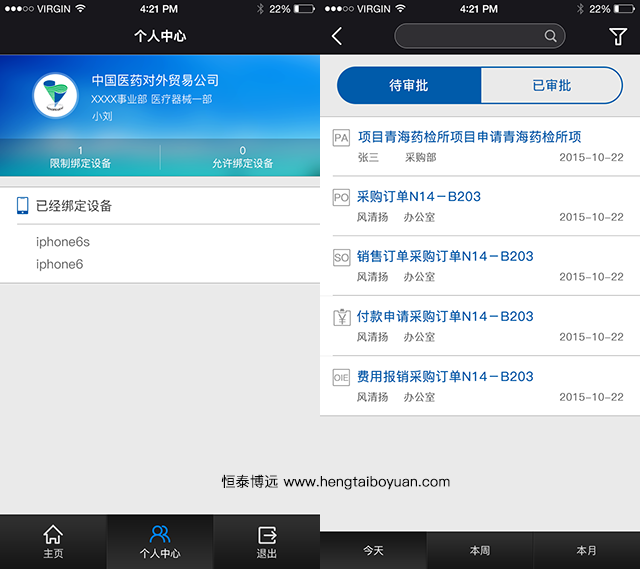Select the 本周 filter tab

click(480, 551)
